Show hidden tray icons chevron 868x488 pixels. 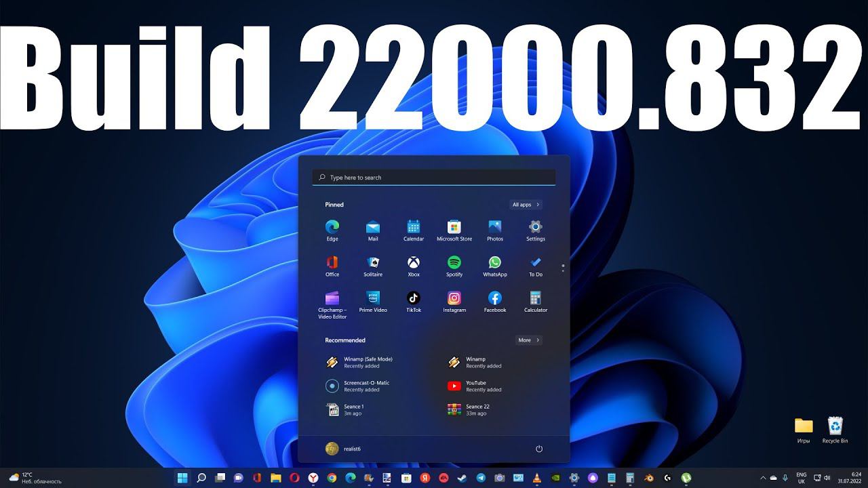764,478
